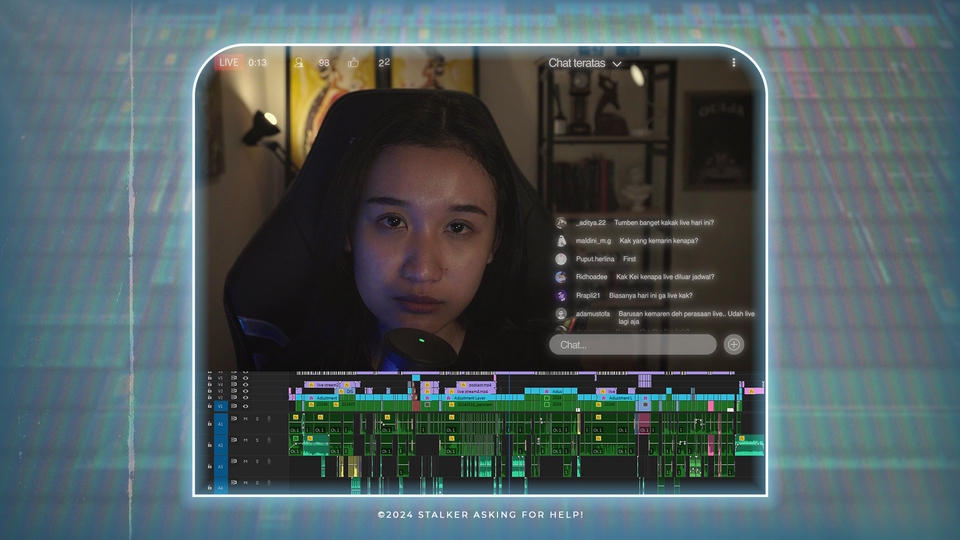Click the plus button beside chat field

point(733,344)
